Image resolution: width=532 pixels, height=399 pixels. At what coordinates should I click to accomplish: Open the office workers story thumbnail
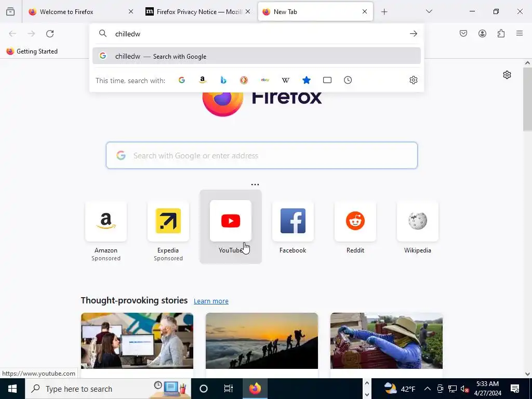pos(137,341)
